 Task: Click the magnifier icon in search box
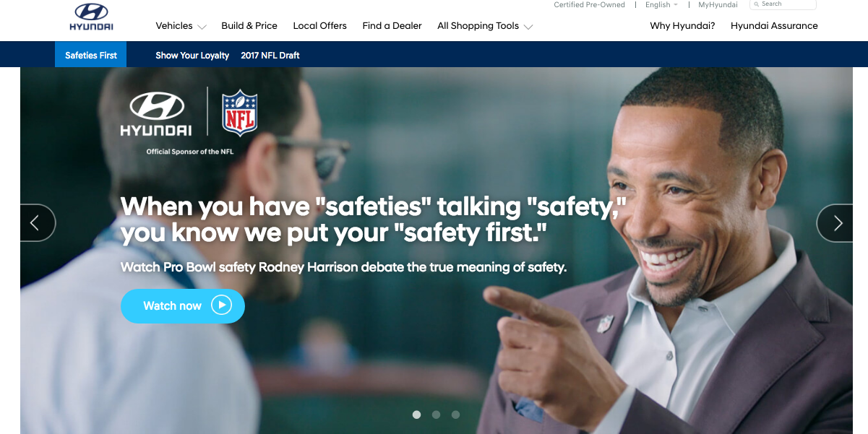tap(756, 4)
